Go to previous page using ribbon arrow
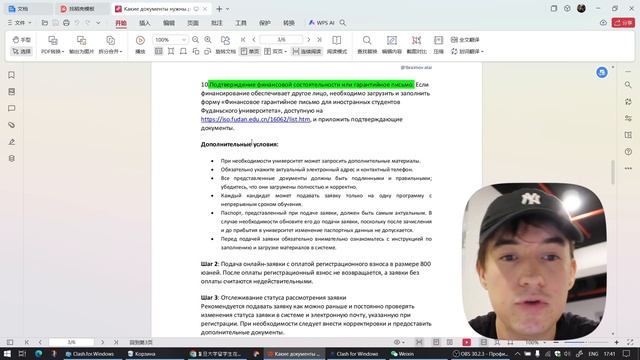The height and width of the screenshot is (360, 640). pyautogui.click(x=254, y=40)
